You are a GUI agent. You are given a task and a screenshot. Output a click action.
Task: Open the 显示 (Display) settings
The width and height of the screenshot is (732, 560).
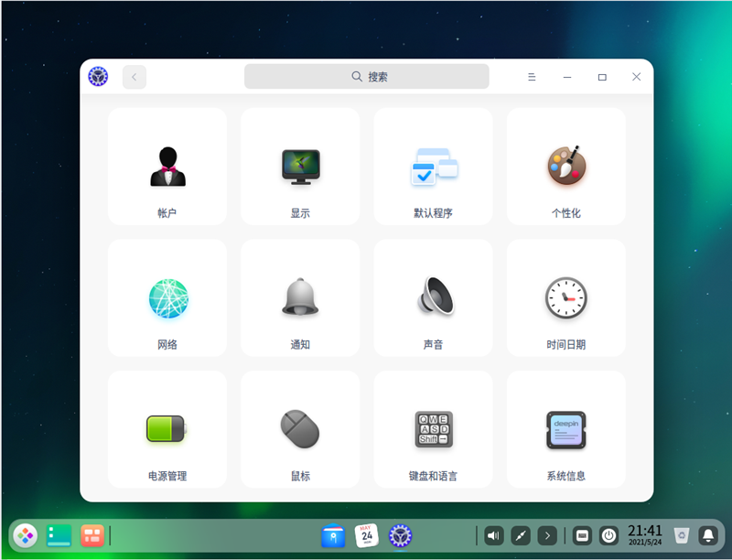[x=300, y=167]
